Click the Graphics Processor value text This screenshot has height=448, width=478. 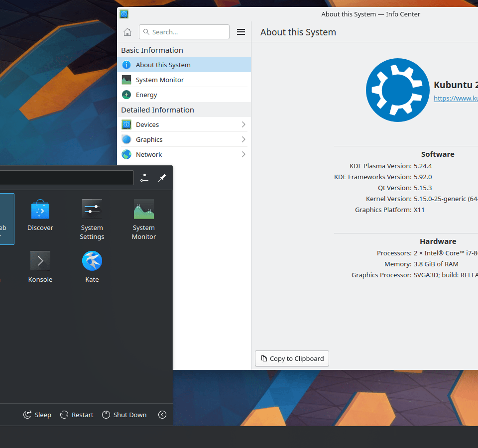pos(446,275)
